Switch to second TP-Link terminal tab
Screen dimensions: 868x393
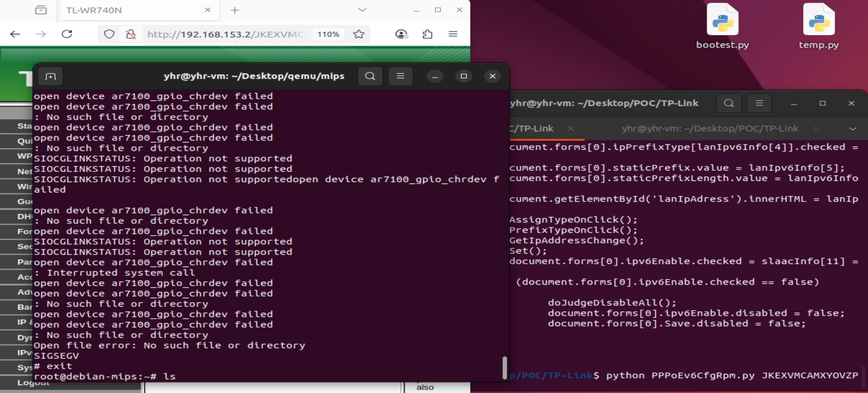(710, 129)
